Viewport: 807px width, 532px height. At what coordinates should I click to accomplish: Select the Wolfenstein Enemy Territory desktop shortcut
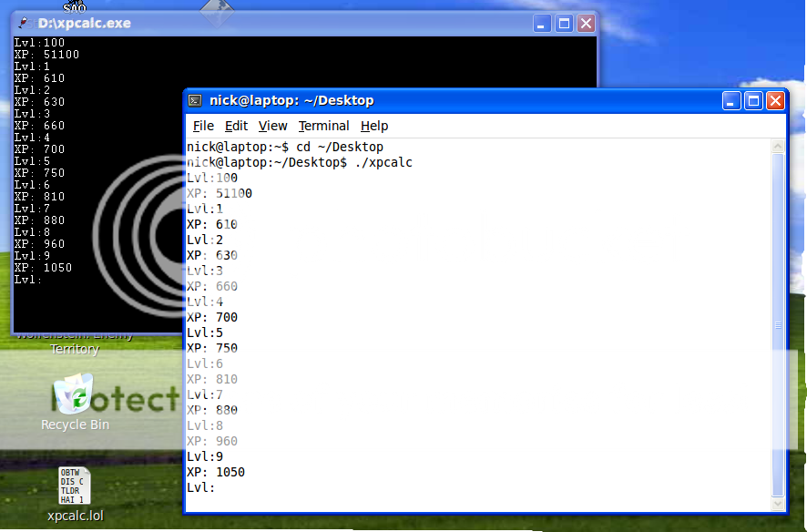[75, 343]
